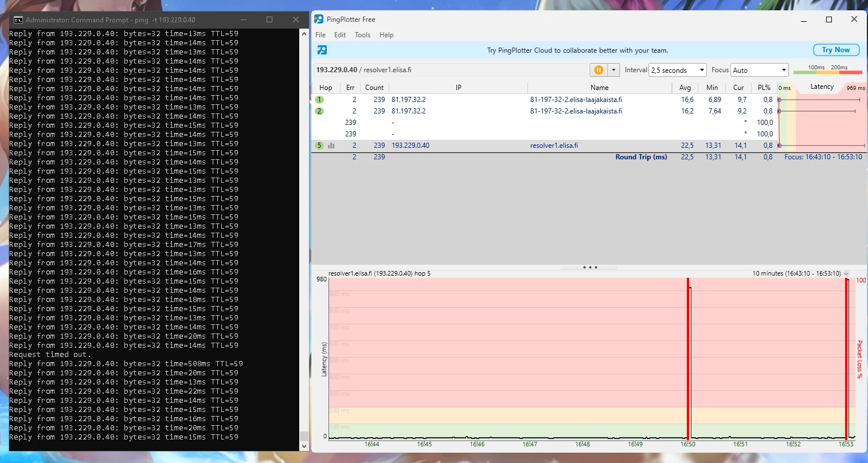Sort by the Avg column header
868x463 pixels.
coord(685,88)
